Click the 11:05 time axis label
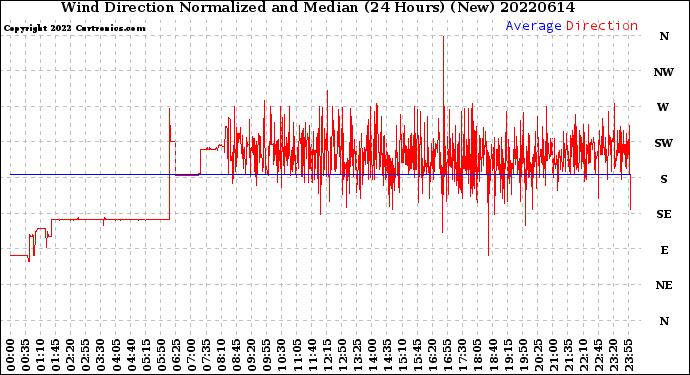 [297, 355]
